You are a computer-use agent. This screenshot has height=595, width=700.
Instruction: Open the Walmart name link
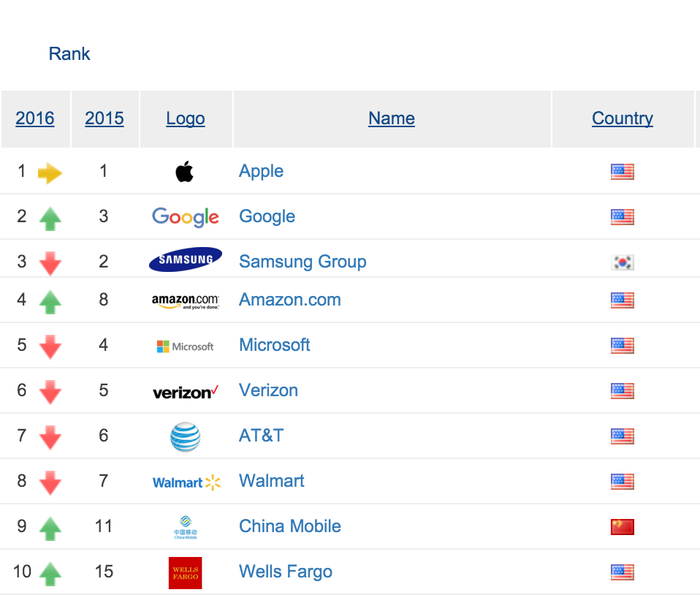272,481
